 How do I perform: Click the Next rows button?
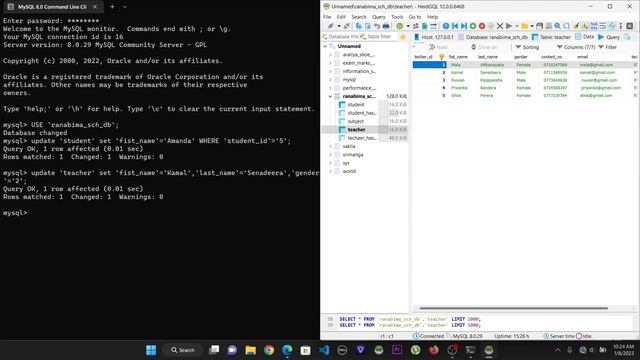tap(438, 47)
